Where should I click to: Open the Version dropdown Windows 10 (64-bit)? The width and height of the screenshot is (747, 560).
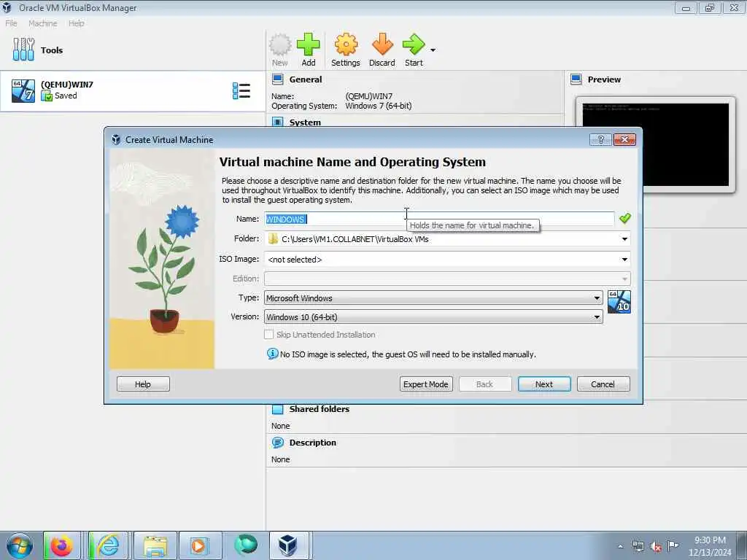[x=433, y=317]
